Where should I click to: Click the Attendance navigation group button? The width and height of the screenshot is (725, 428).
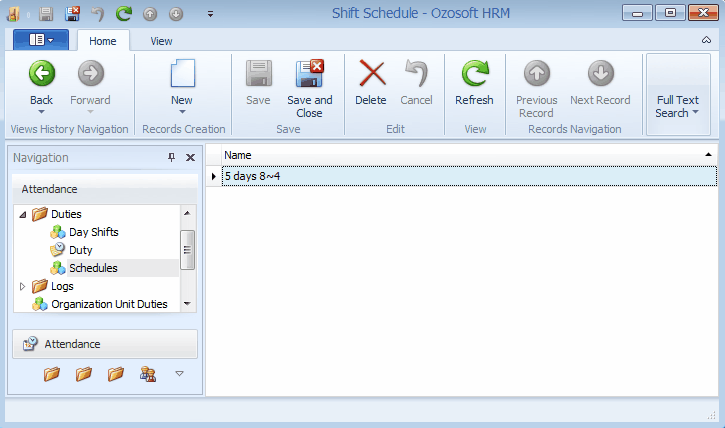click(x=105, y=344)
